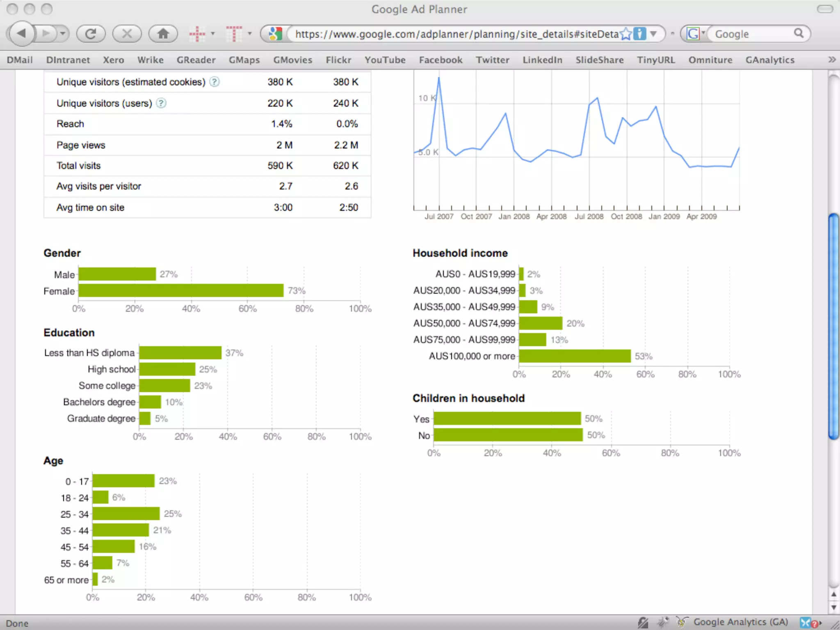Open the LinkedIn bookmark
The height and width of the screenshot is (630, 840).
542,60
